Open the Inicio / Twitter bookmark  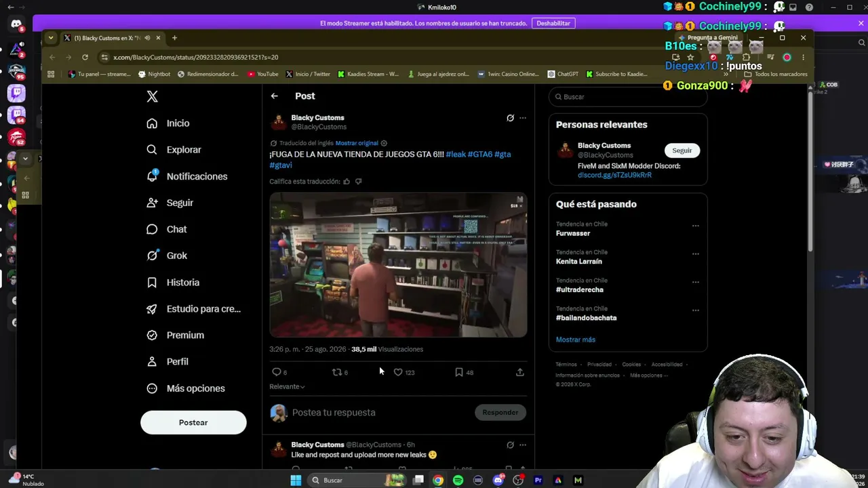[308, 74]
